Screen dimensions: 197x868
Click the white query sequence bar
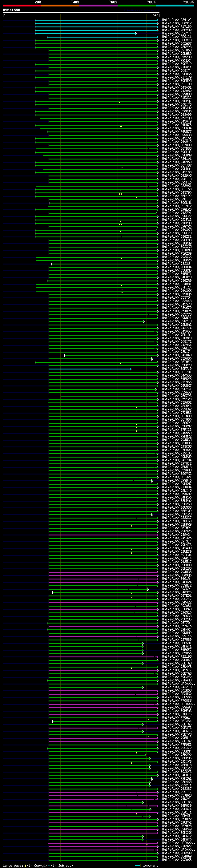point(81,12)
